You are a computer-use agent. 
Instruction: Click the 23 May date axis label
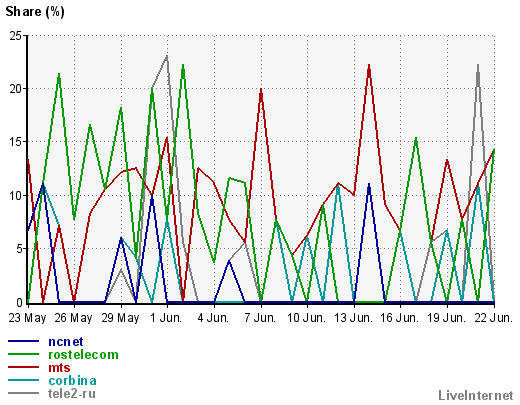(x=27, y=318)
